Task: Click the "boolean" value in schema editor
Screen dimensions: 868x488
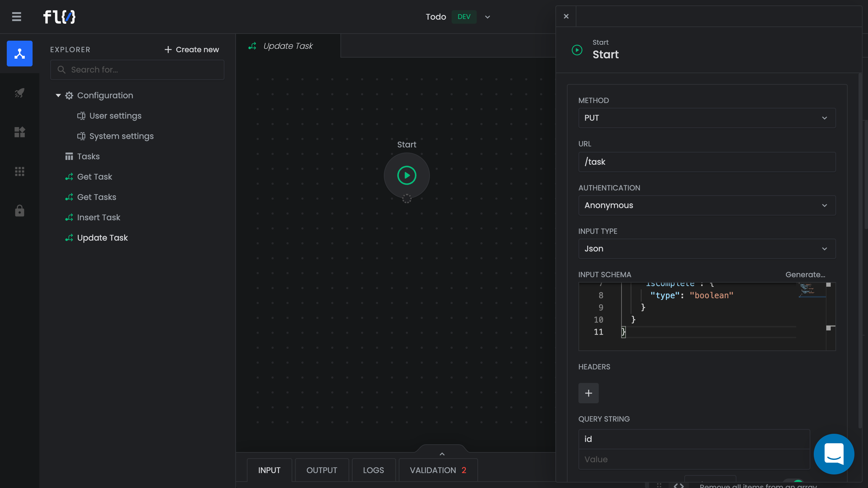Action: point(711,296)
